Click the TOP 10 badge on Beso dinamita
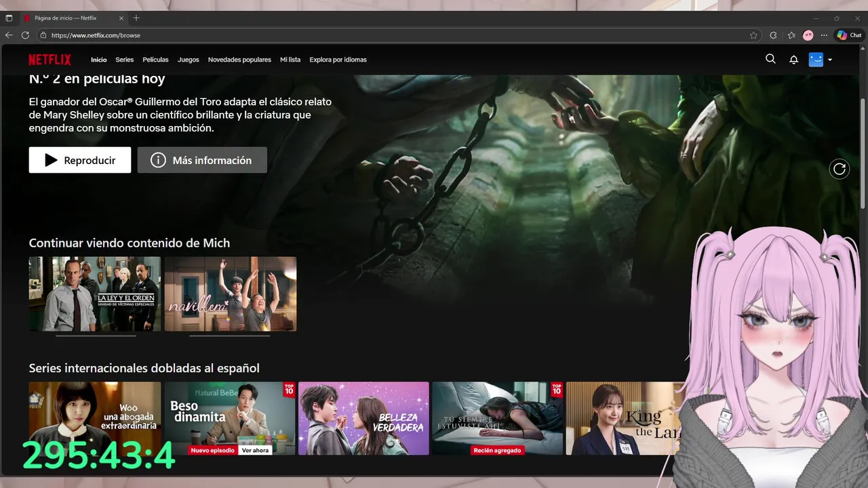 (290, 389)
